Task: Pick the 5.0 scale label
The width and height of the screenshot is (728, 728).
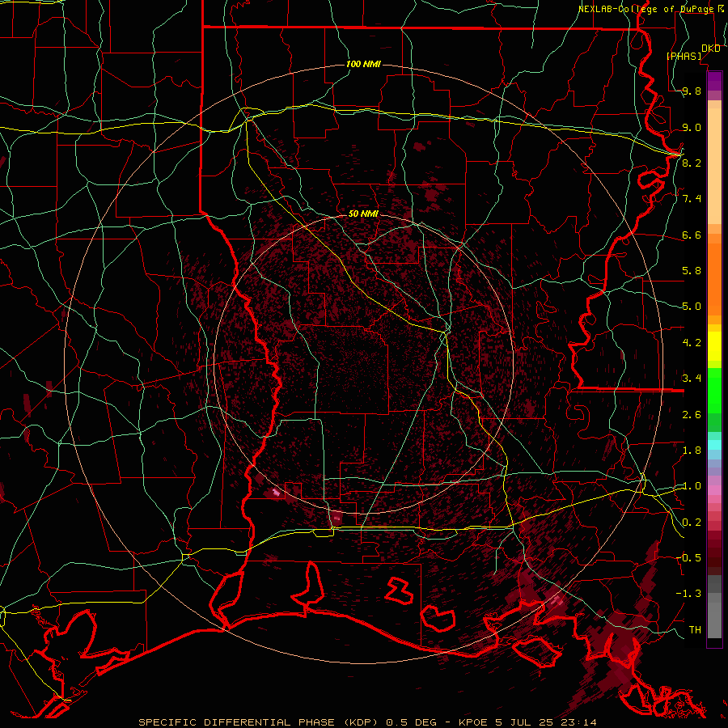Action: (x=692, y=307)
